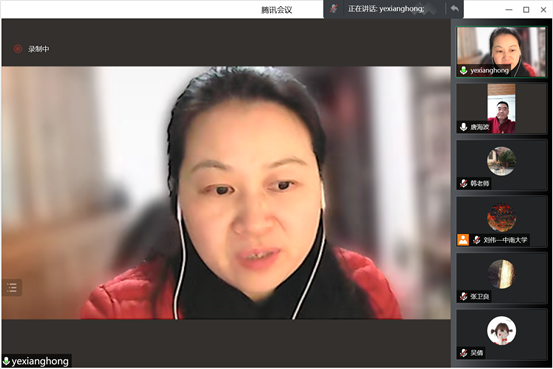Click the 正在讲话 yexianghong speaker label
The height and width of the screenshot is (369, 553).
[386, 9]
